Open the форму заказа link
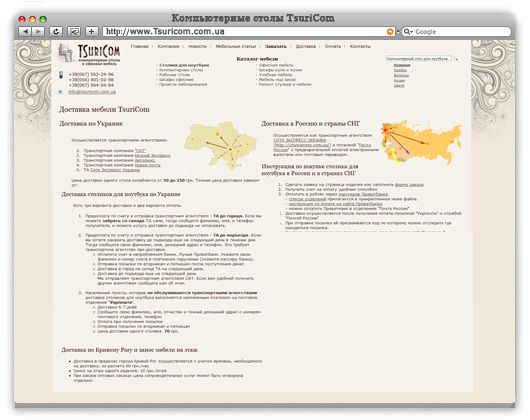Image resolution: width=530 pixels, height=420 pixels. (409, 184)
